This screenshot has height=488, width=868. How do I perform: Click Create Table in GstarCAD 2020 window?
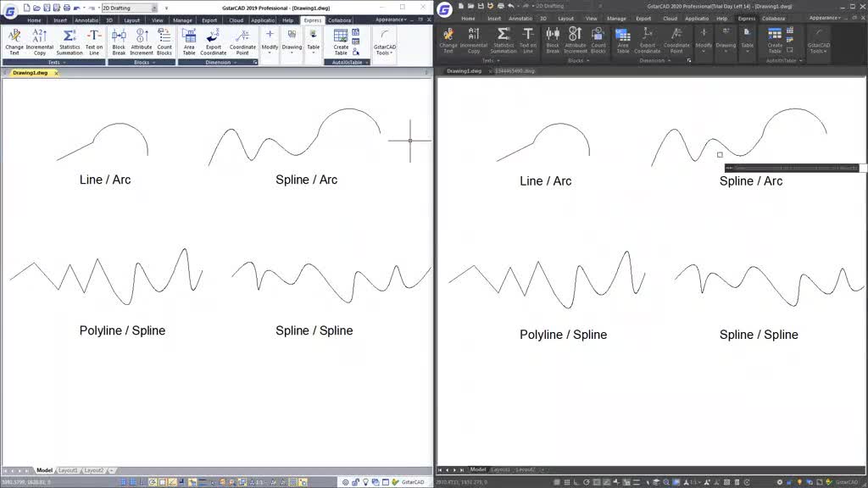point(775,41)
